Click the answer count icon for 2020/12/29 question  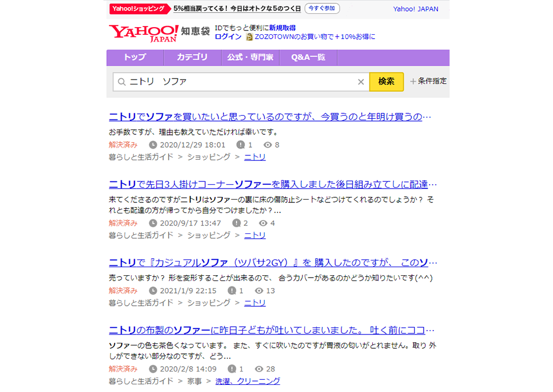pos(241,145)
